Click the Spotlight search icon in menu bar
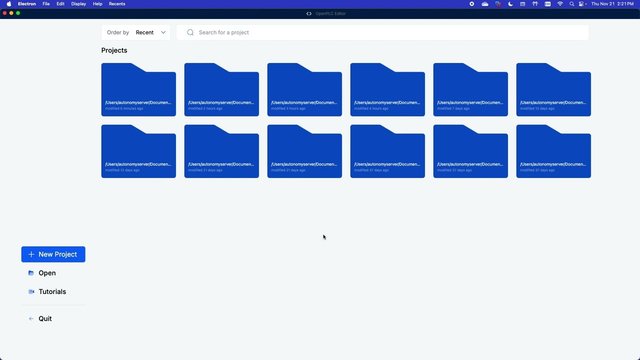 [x=571, y=4]
